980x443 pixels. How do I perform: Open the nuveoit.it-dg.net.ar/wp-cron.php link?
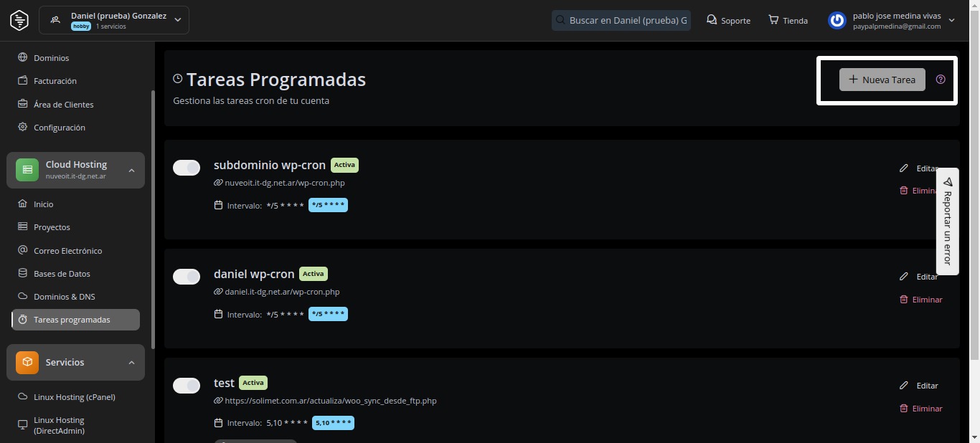click(284, 183)
